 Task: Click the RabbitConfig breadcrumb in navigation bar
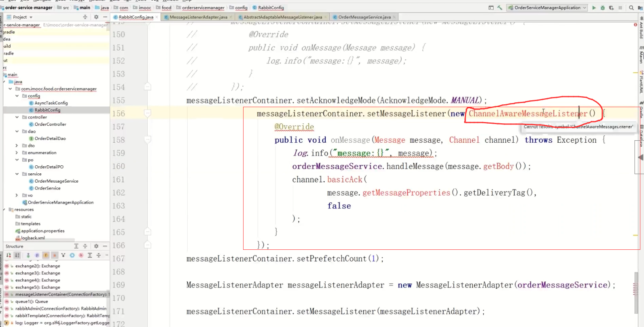coord(271,8)
